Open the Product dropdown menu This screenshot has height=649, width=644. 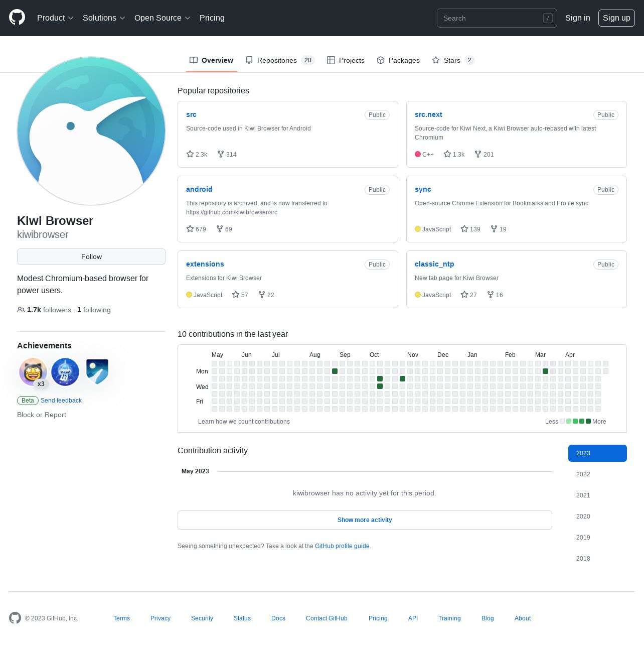[x=55, y=18]
